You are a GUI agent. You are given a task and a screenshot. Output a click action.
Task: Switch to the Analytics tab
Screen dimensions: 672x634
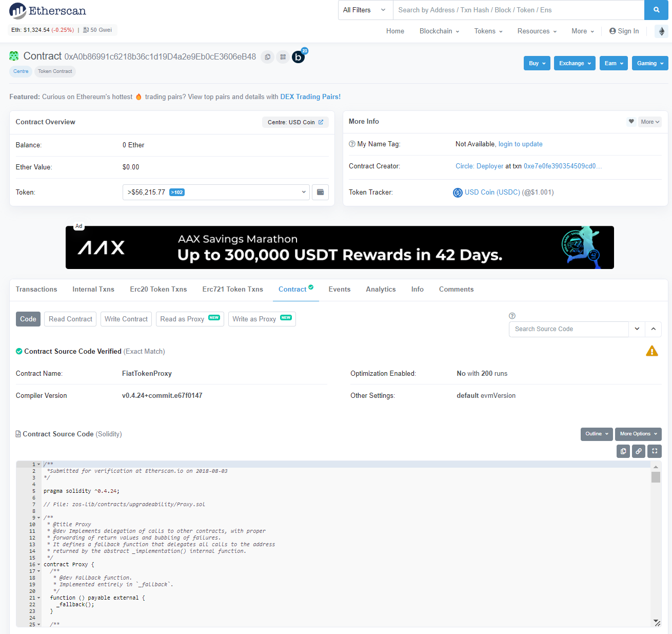[x=381, y=290]
